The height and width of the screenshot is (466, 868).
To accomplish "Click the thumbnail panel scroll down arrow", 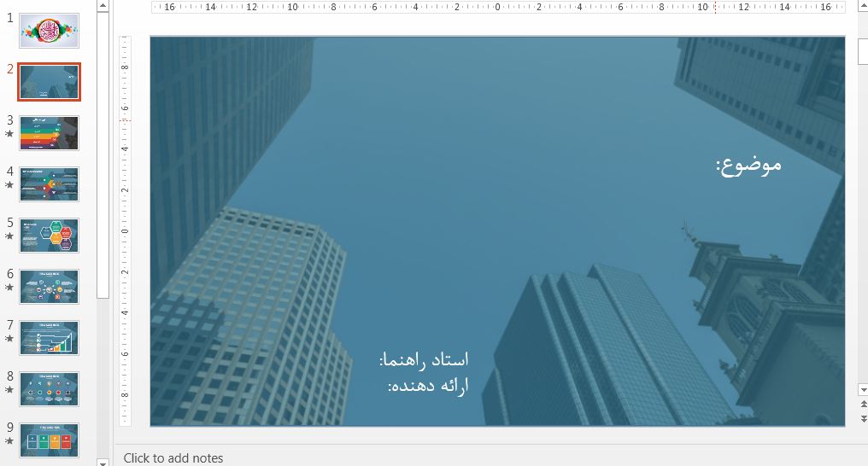I will pos(103,462).
